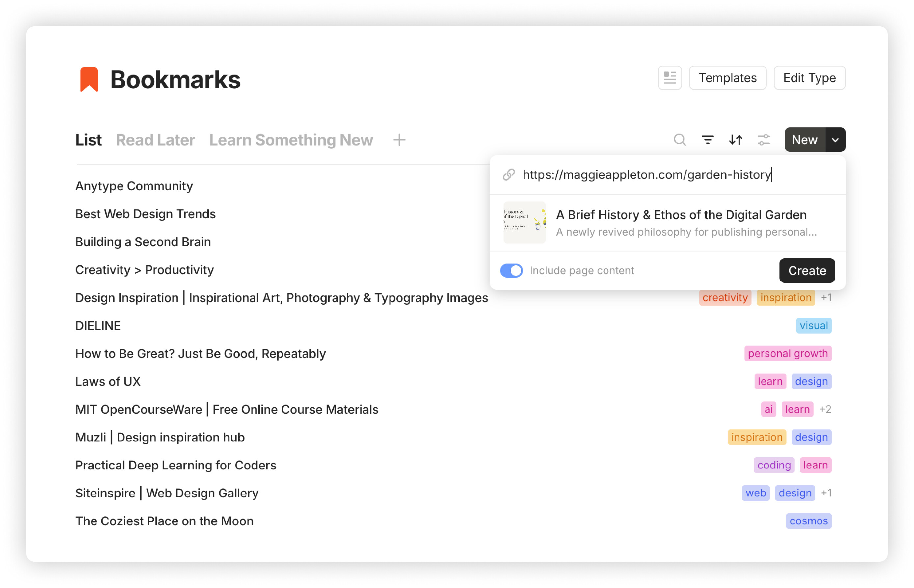This screenshot has width=914, height=588.
Task: Click the link icon beside URL field
Action: tap(509, 174)
